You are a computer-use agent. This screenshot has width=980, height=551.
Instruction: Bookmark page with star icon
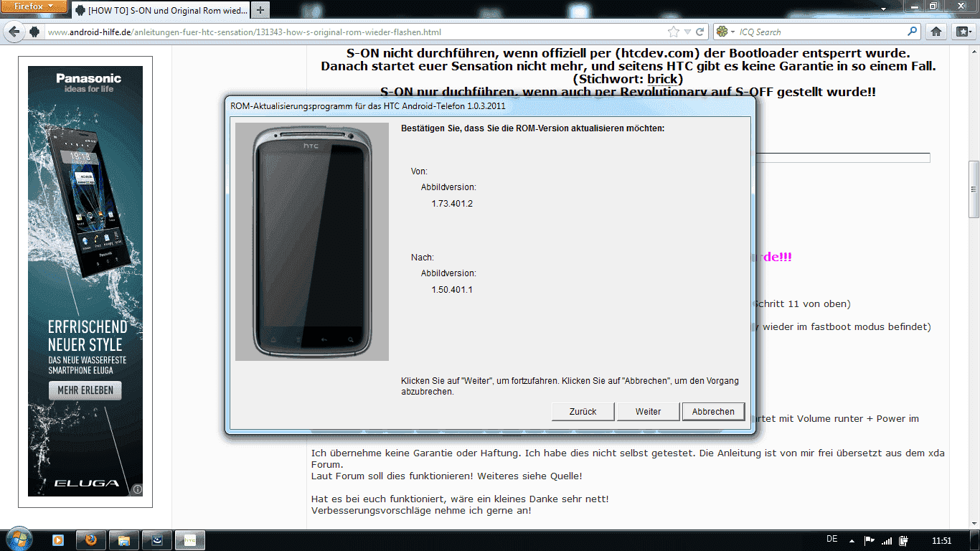(x=674, y=32)
